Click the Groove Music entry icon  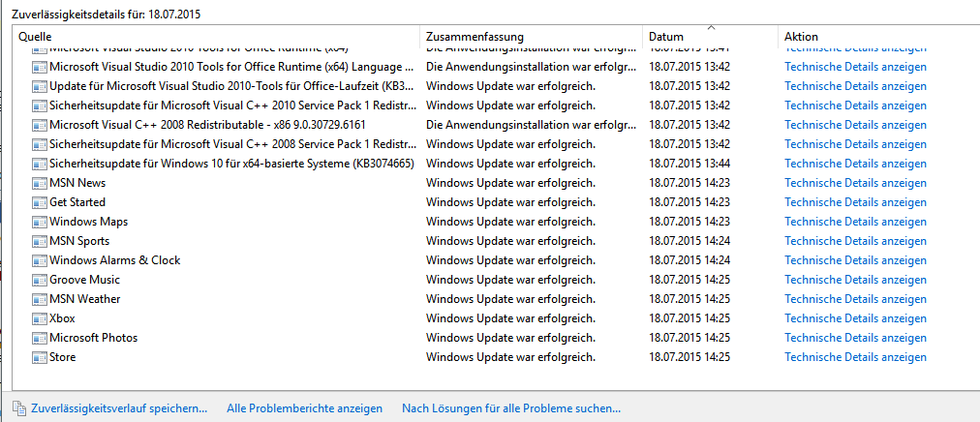[40, 280]
